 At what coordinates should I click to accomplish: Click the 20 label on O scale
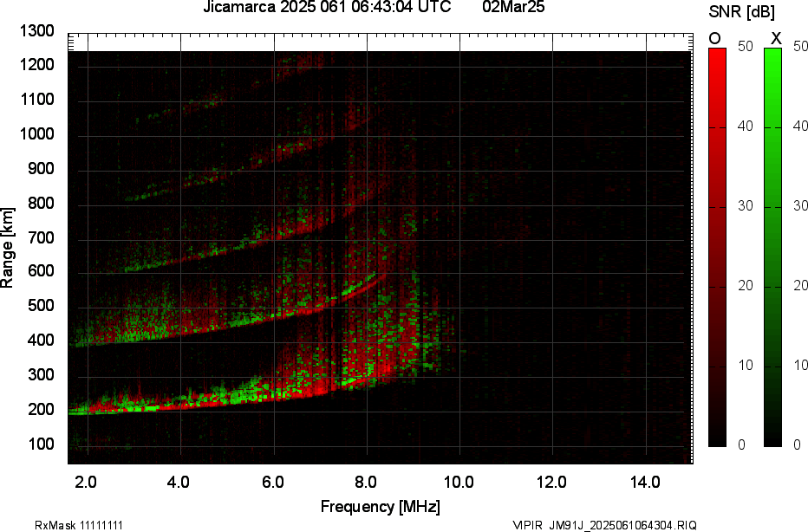click(x=746, y=285)
